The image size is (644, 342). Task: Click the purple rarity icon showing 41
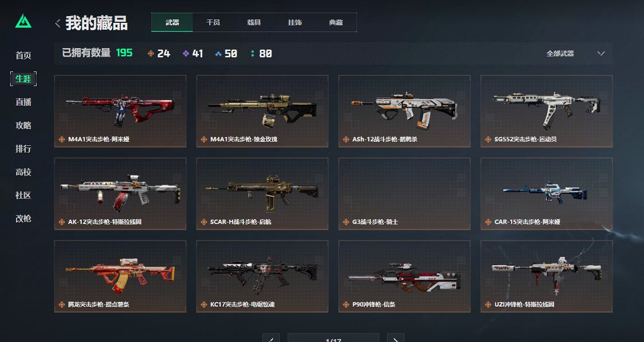pyautogui.click(x=185, y=53)
